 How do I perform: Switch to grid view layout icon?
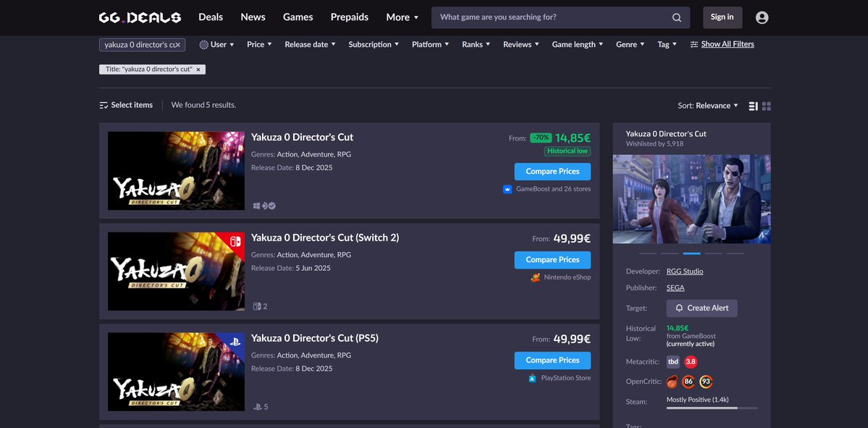pyautogui.click(x=767, y=106)
